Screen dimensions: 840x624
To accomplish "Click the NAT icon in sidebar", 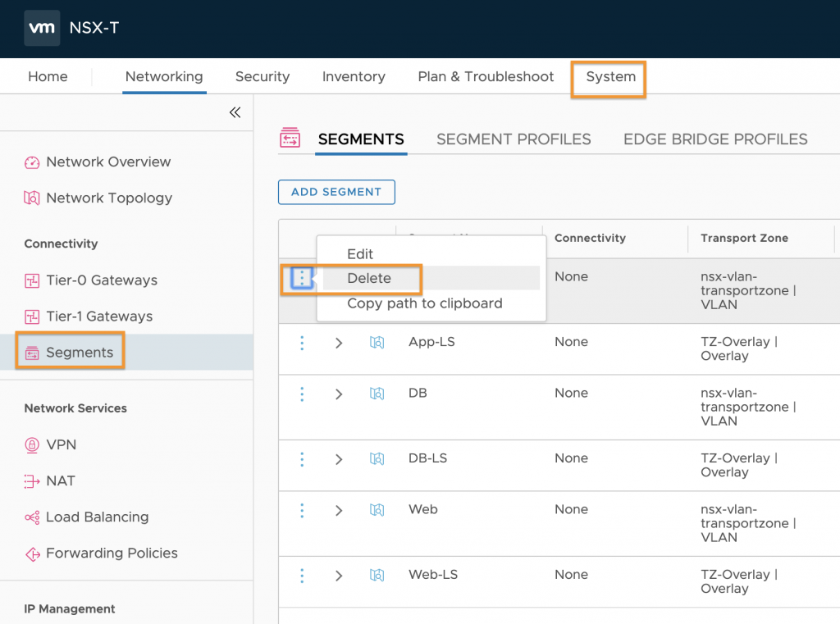I will pos(32,481).
